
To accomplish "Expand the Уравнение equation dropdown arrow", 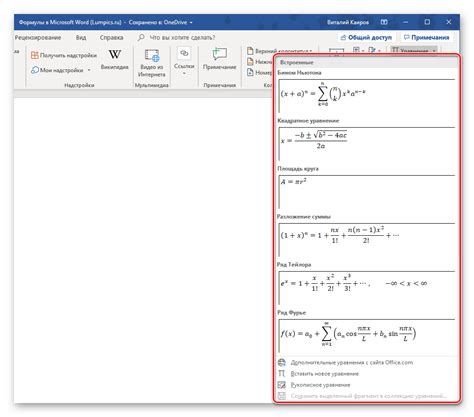I will [434, 51].
